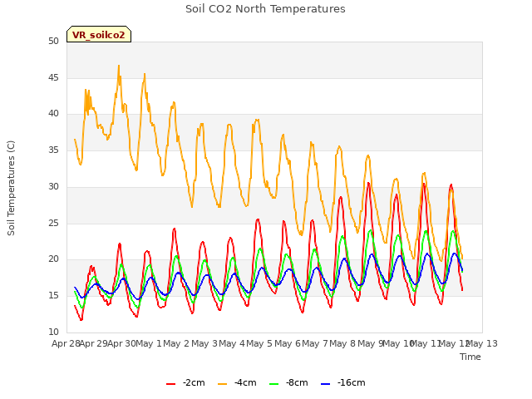Click the May 13 x-axis label

tap(482, 343)
